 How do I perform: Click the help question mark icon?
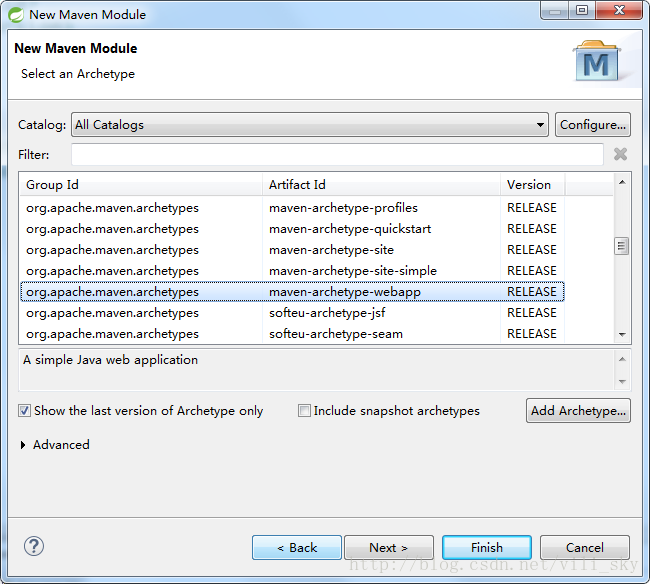point(34,546)
